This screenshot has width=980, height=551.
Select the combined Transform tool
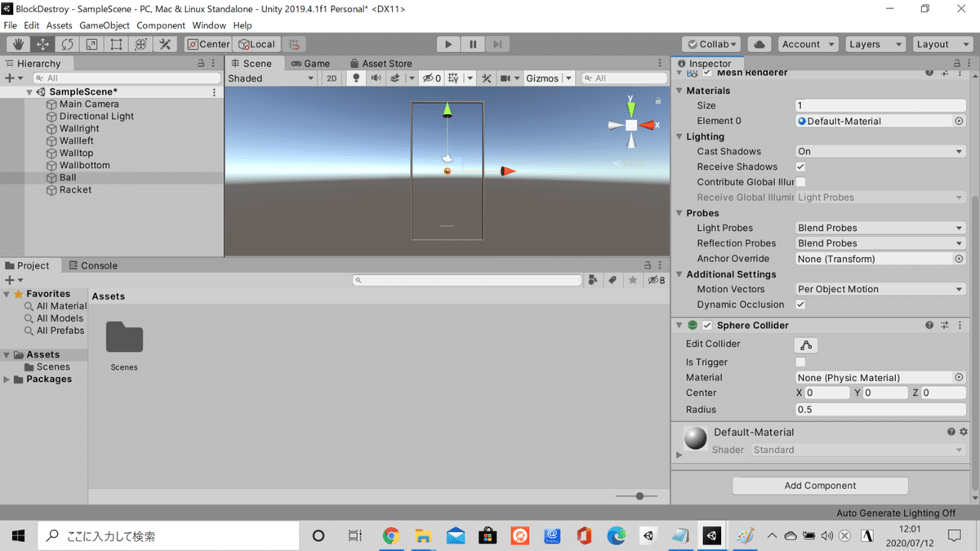(x=140, y=44)
